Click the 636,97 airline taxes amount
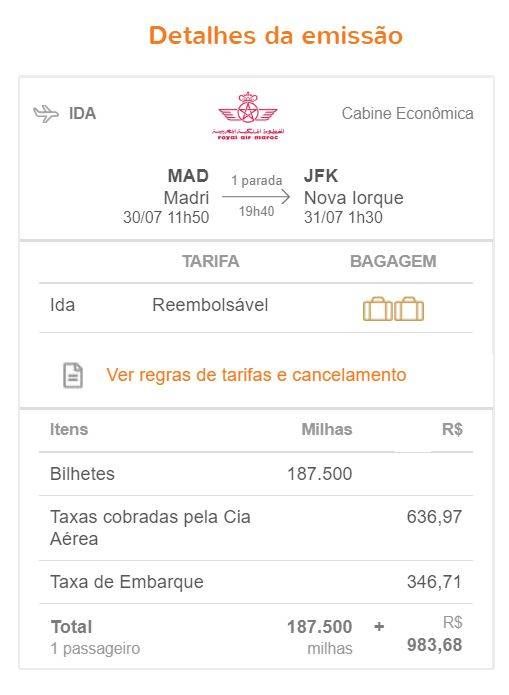 click(x=434, y=517)
